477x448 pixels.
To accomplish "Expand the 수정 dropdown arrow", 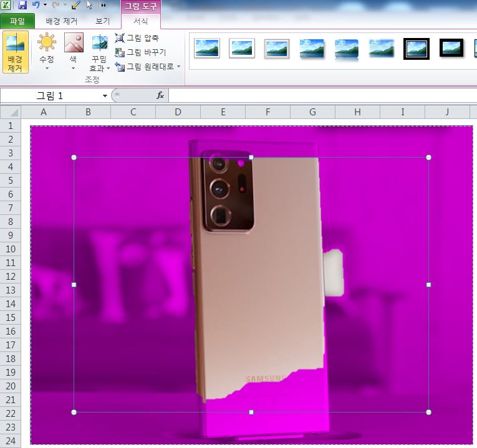I will 47,69.
